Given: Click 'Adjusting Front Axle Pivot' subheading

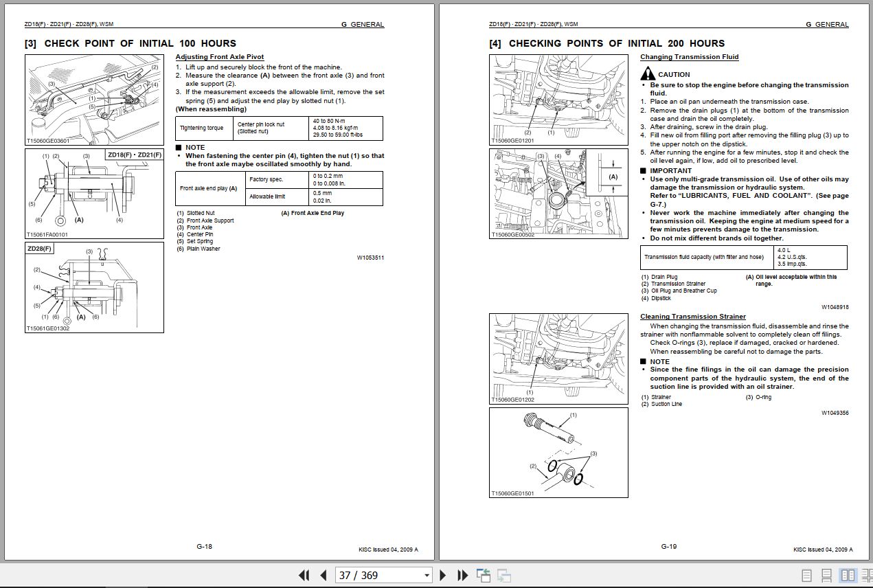Looking at the screenshot, I should pos(220,57).
